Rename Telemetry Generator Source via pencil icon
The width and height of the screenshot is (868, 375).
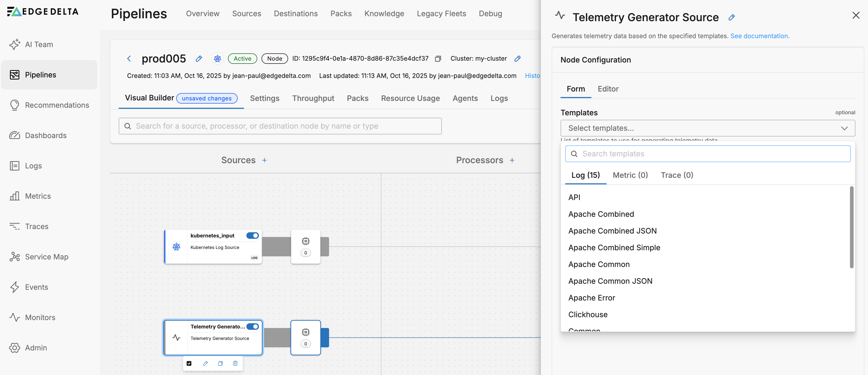click(731, 18)
